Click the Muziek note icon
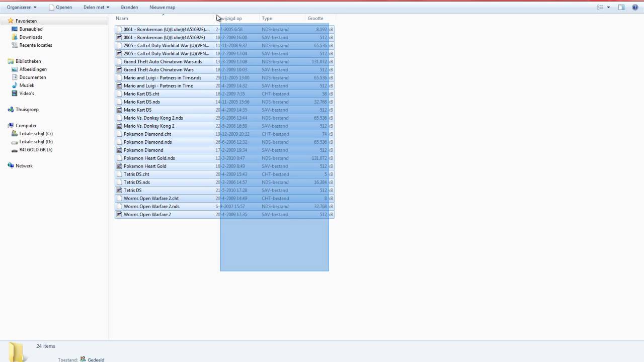644x362 pixels. [x=15, y=85]
